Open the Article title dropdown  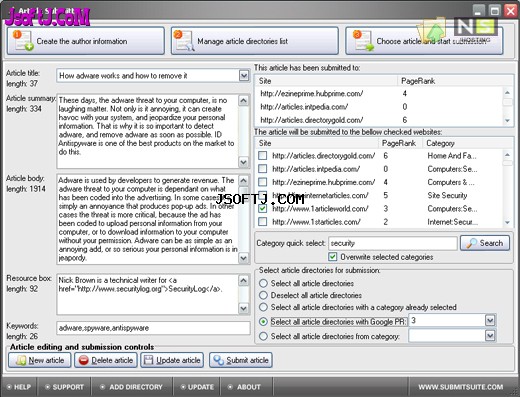(244, 76)
